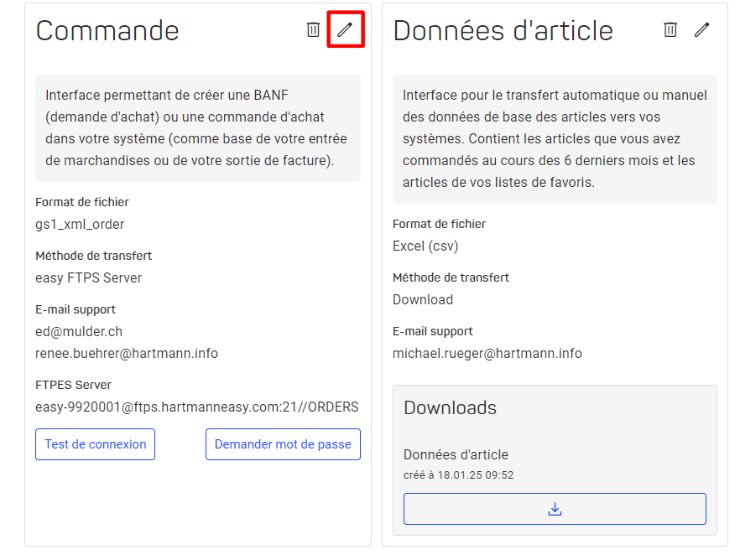Click the Données d'article description box
Viewport: 740px width, 560px height.
click(555, 139)
